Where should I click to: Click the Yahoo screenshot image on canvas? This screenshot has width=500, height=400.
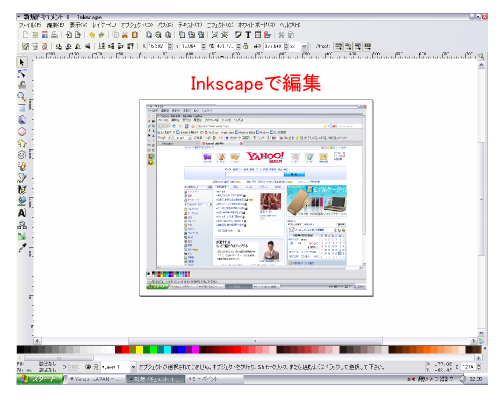click(256, 197)
